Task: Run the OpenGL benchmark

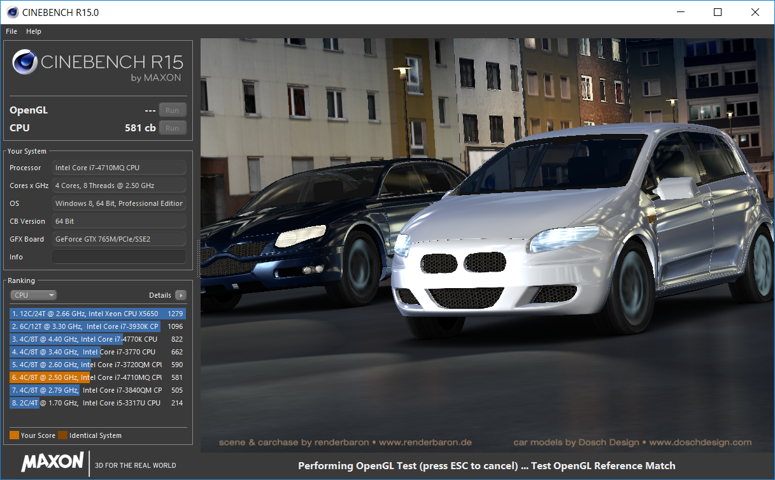Action: click(x=172, y=110)
